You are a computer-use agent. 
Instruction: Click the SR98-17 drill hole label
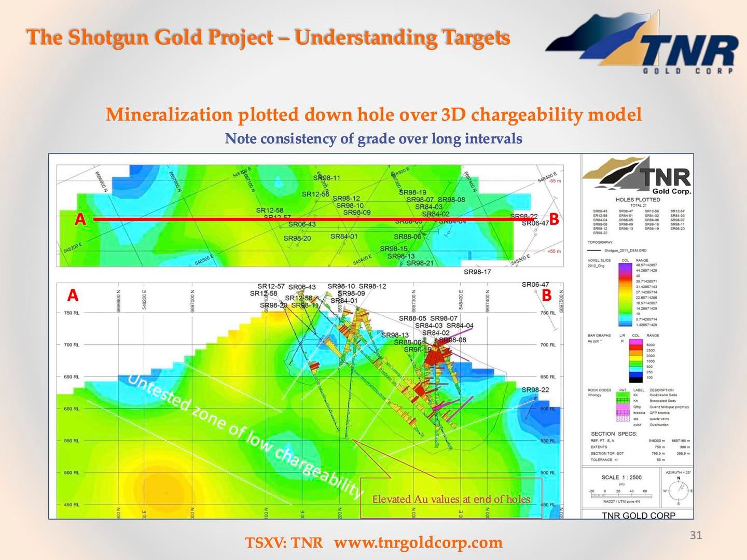click(x=477, y=272)
